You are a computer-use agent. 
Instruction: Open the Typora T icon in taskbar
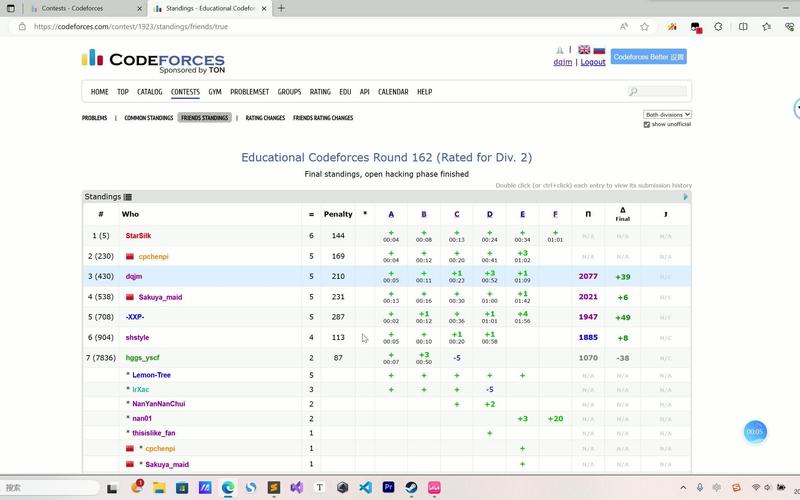(319, 488)
